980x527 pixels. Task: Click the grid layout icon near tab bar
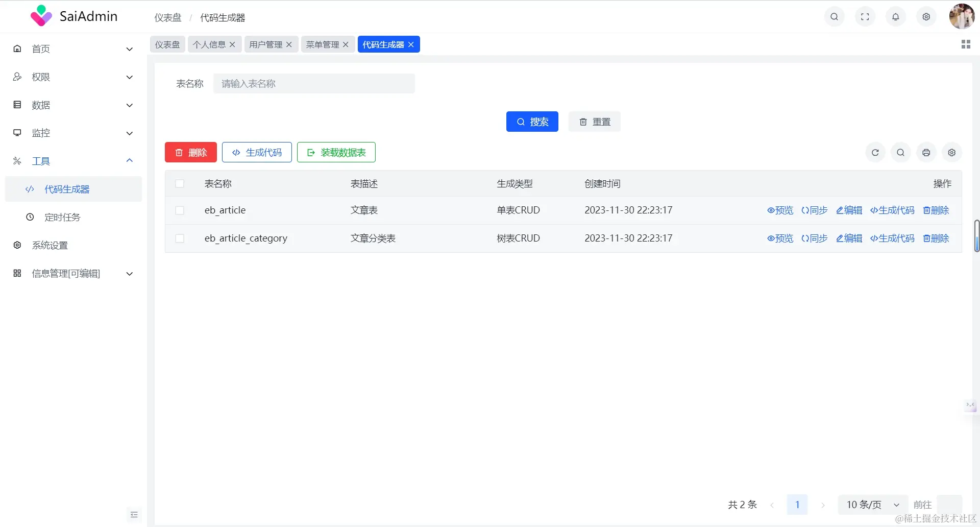tap(966, 44)
